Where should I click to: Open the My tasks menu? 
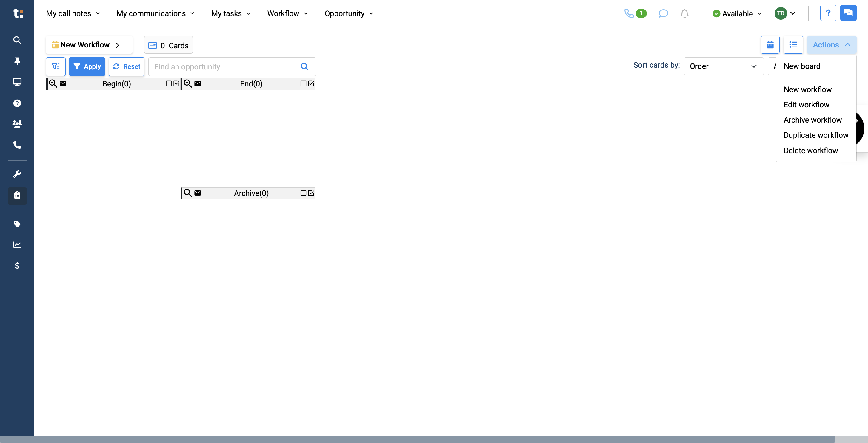point(230,13)
